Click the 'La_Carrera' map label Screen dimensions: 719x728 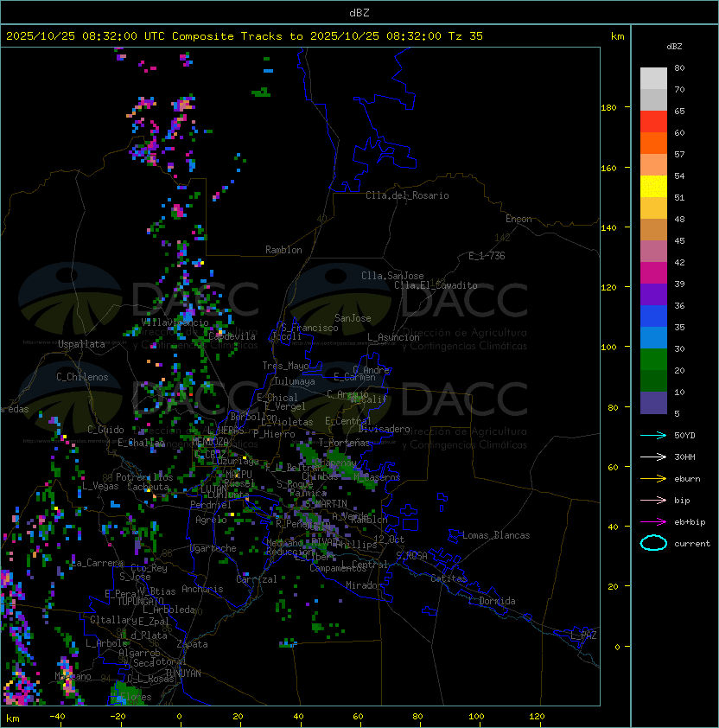point(97,563)
